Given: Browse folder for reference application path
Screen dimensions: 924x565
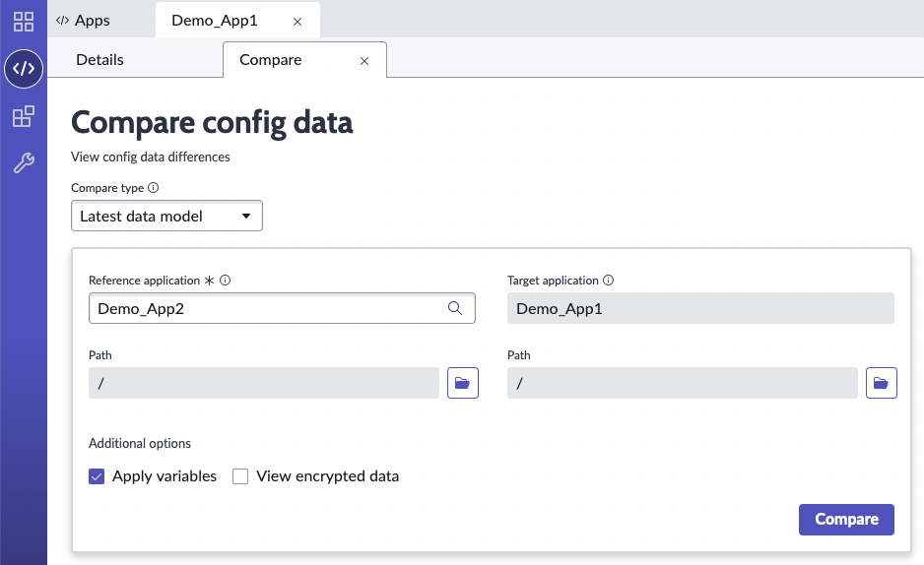Looking at the screenshot, I should click(x=463, y=383).
